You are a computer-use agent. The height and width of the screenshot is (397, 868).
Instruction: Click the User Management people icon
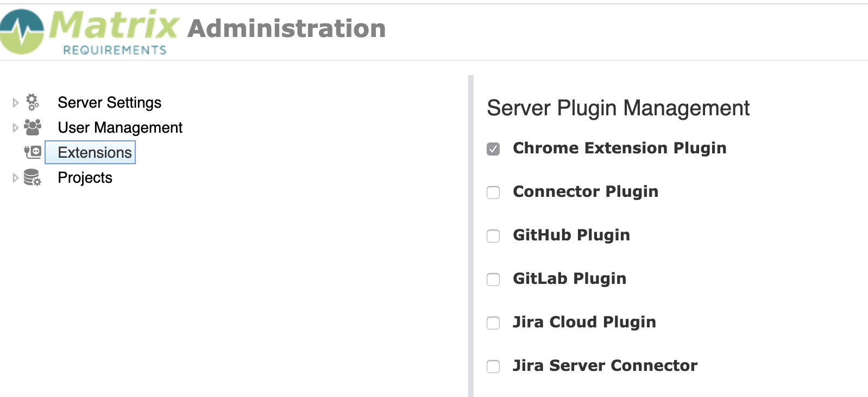[x=33, y=127]
